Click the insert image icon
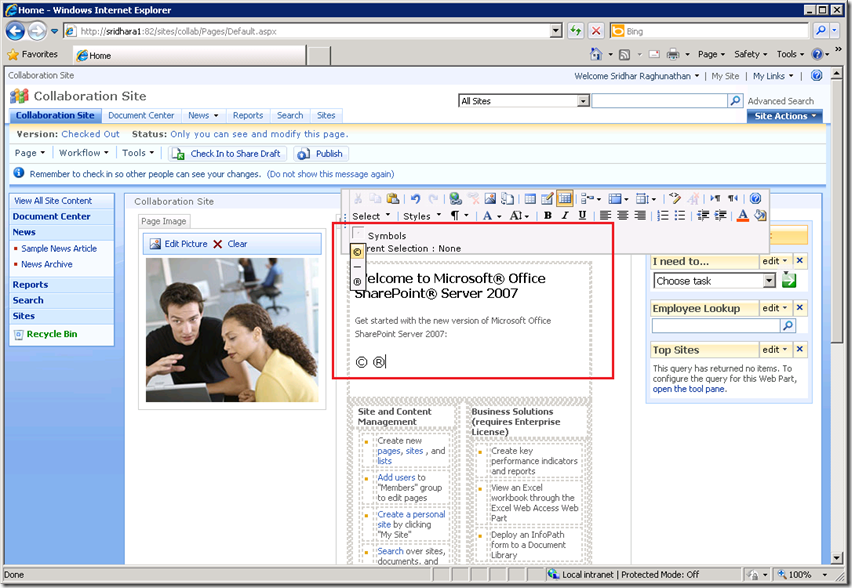The height and width of the screenshot is (588, 852). click(490, 198)
